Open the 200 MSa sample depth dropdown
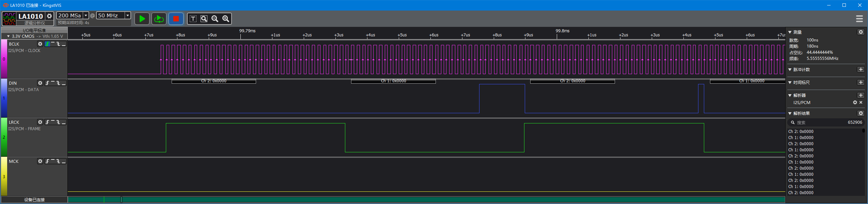 [86, 15]
